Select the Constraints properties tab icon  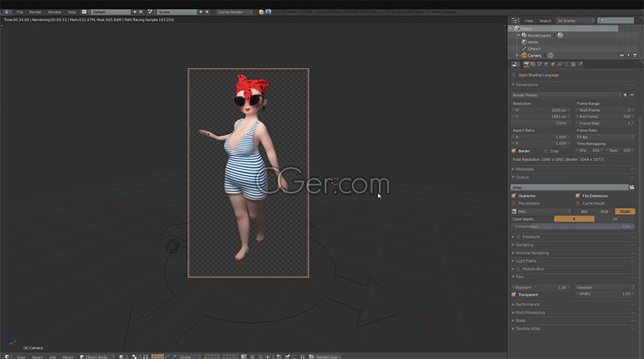click(x=560, y=64)
